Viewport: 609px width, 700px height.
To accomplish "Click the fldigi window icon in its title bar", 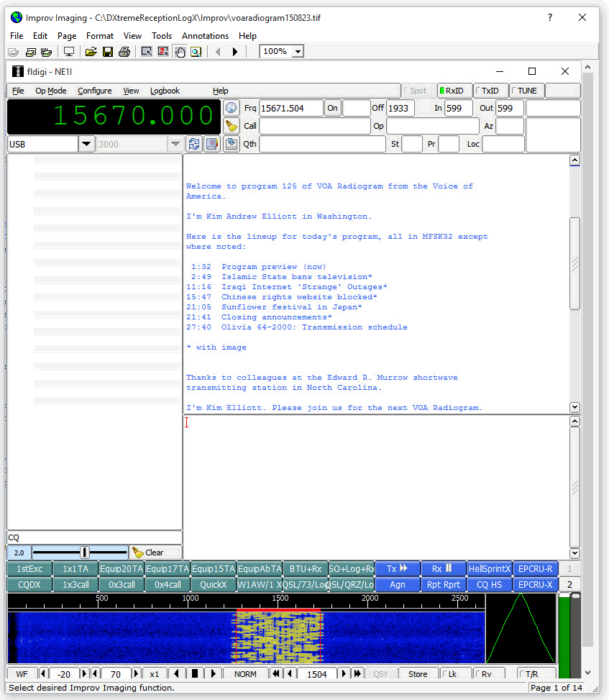I will (x=18, y=71).
